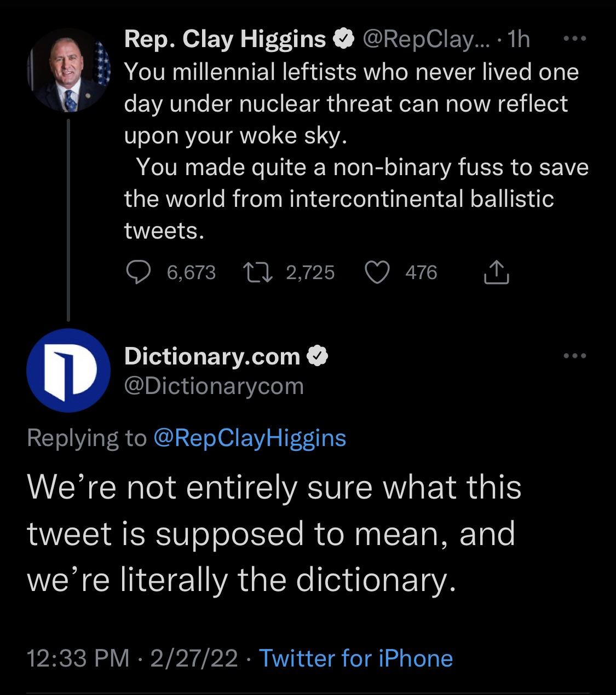Click the Twitter for iPhone source link
The image size is (616, 695).
(x=355, y=658)
